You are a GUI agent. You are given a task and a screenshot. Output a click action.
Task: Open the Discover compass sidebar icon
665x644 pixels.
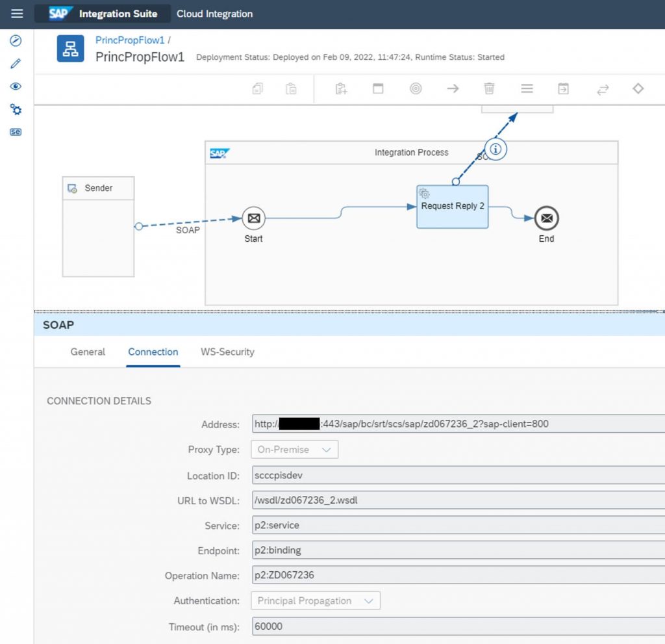pos(16,41)
